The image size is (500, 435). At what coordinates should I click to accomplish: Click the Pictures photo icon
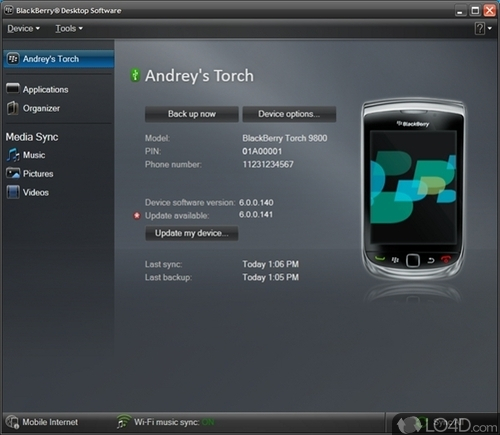pyautogui.click(x=13, y=173)
